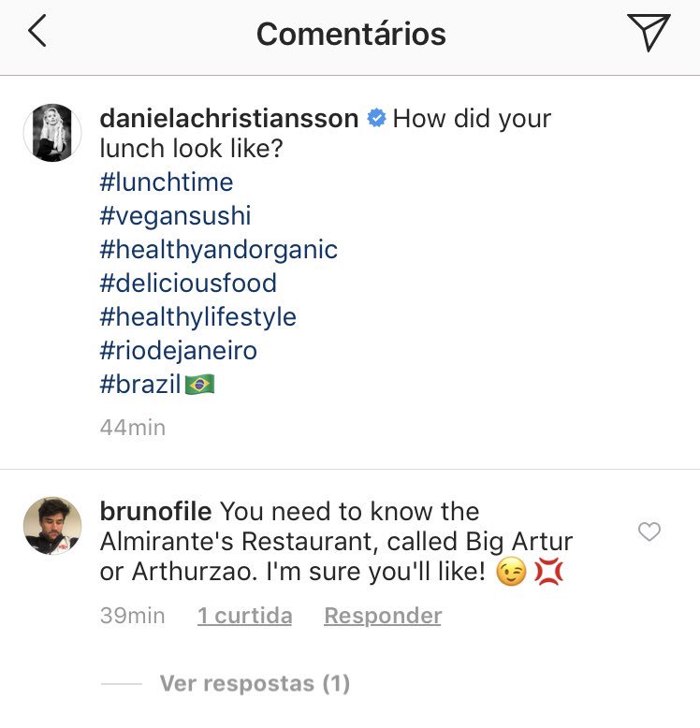
Task: Open the #deliciousfood hashtag
Action: (x=188, y=284)
